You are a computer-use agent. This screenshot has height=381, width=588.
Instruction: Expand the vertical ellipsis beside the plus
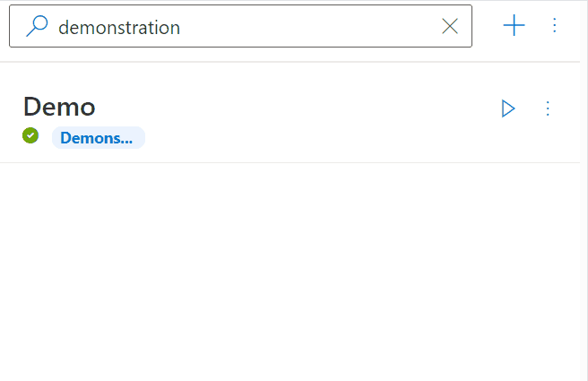pyautogui.click(x=554, y=26)
